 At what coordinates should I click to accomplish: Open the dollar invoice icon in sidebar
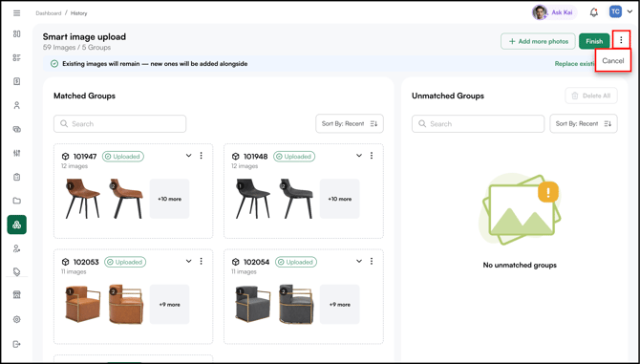click(x=17, y=81)
